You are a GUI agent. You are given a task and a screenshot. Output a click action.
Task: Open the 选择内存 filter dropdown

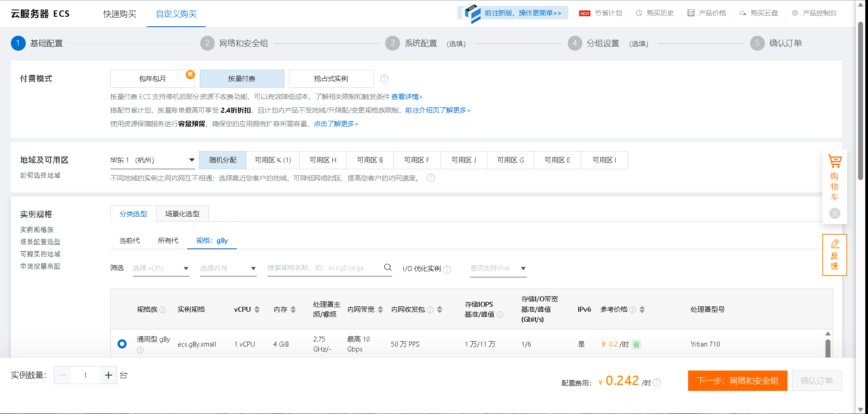pos(228,268)
